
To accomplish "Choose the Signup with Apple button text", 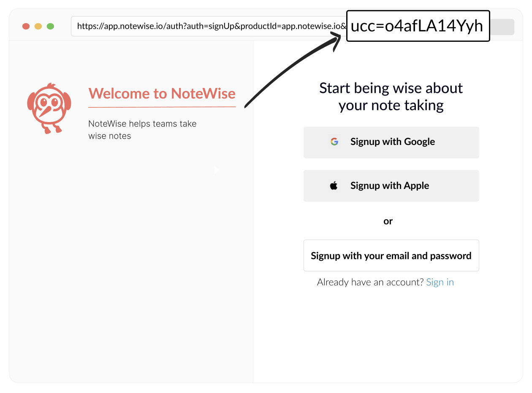I will [x=390, y=186].
